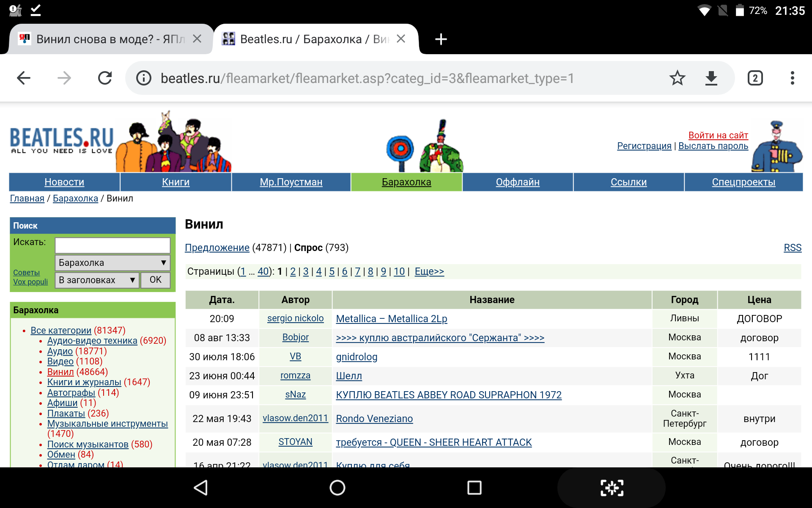Tap the download page icon

click(x=711, y=78)
